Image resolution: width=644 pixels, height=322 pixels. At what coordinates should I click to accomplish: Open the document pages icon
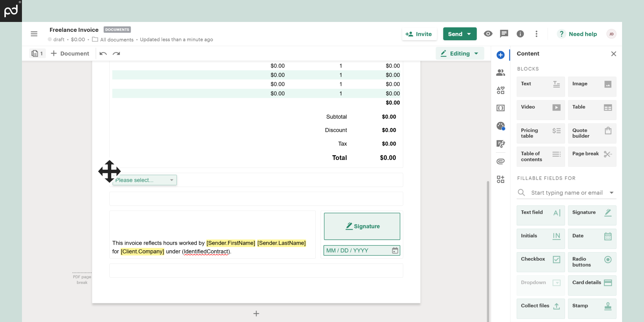(x=37, y=53)
